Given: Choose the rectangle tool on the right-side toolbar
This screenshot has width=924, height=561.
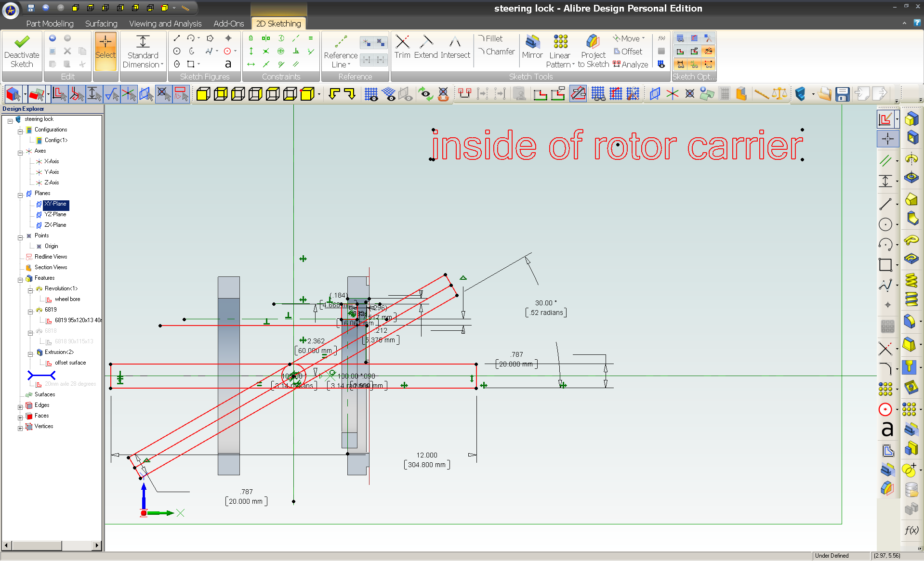Looking at the screenshot, I should (885, 265).
